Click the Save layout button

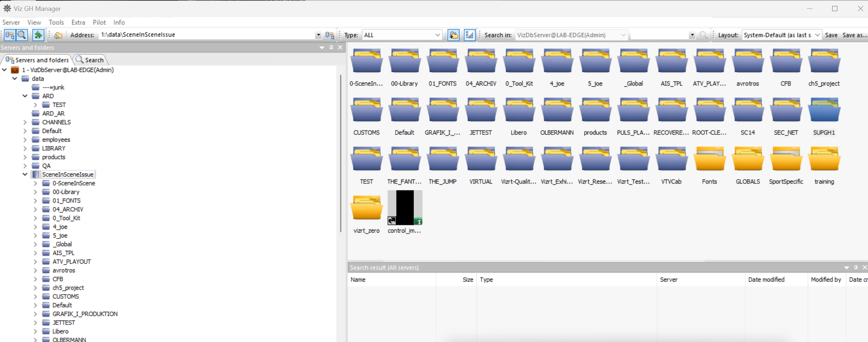[831, 35]
